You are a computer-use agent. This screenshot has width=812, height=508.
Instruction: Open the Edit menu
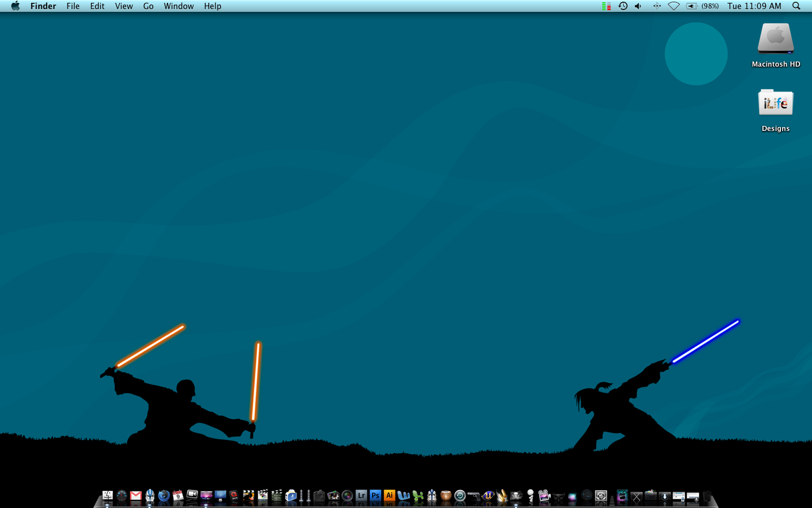pos(97,6)
